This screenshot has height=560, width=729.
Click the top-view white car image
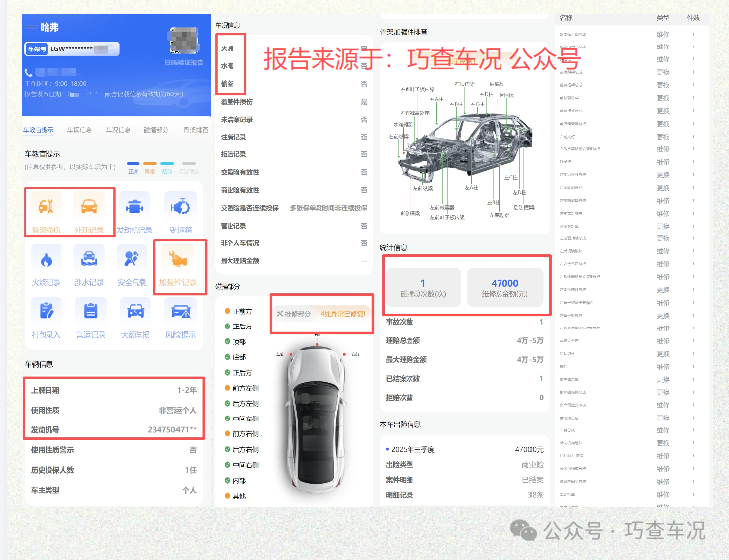(x=317, y=419)
